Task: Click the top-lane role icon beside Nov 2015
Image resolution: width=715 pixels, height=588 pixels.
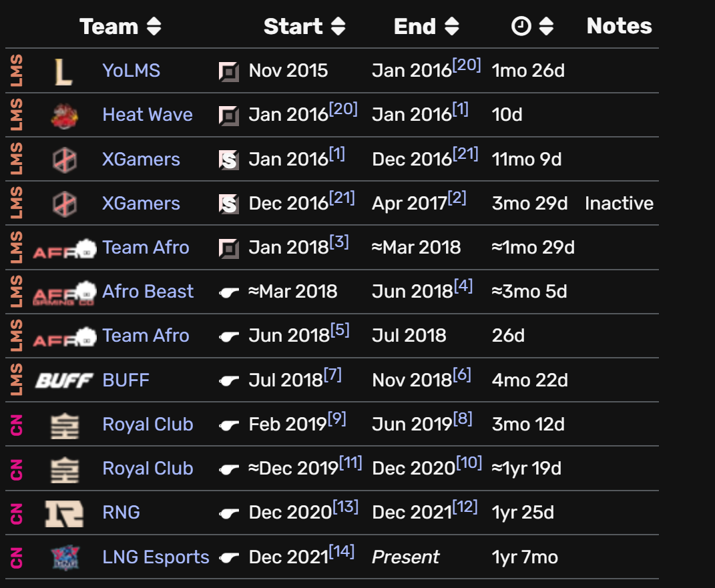Action: 228,71
